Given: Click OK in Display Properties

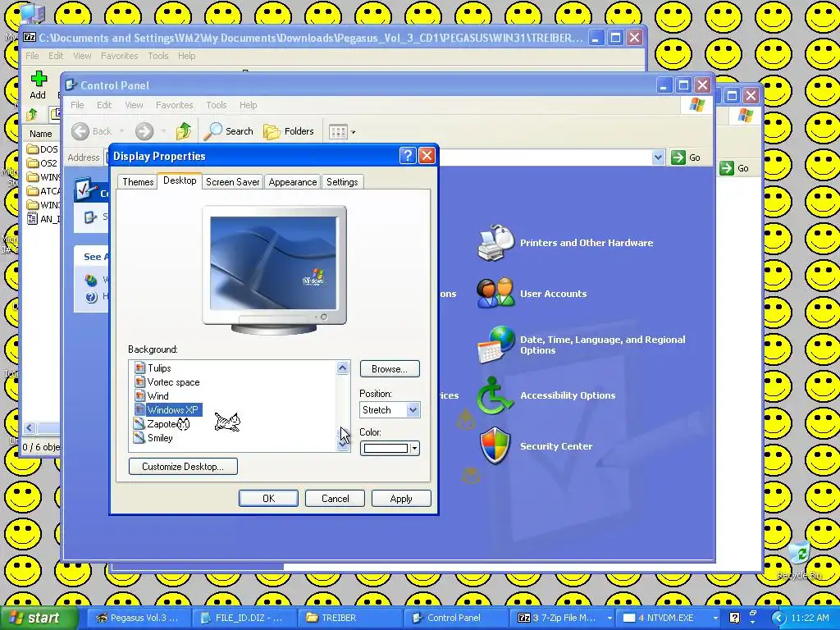Looking at the screenshot, I should coord(268,498).
